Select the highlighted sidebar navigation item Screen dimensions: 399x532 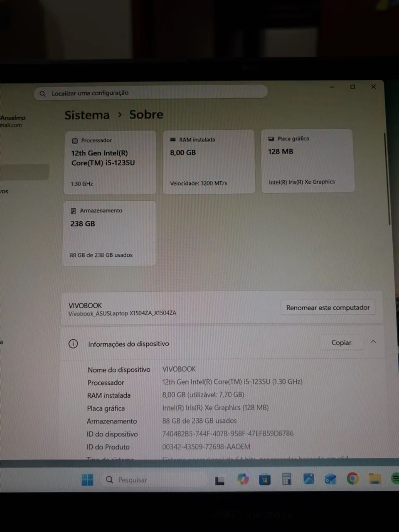(x=25, y=172)
